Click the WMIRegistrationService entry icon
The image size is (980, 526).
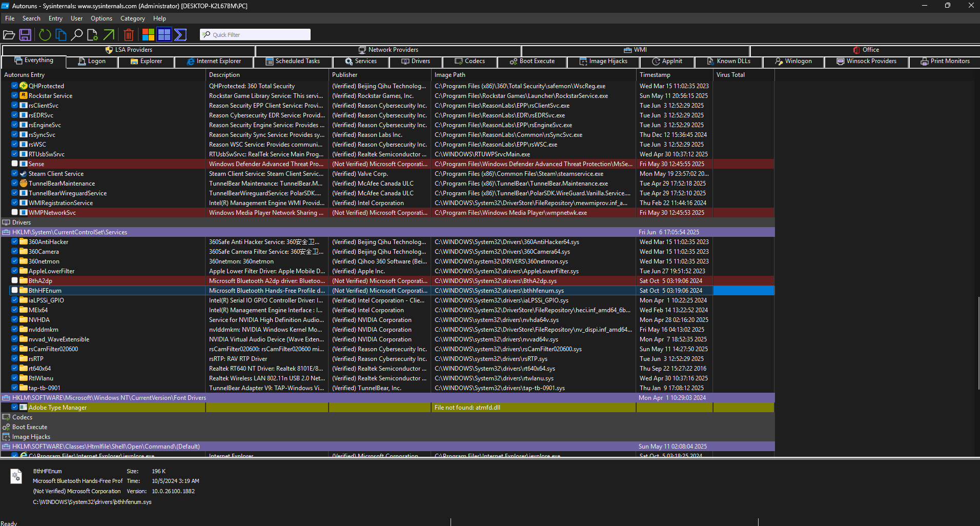(x=23, y=203)
